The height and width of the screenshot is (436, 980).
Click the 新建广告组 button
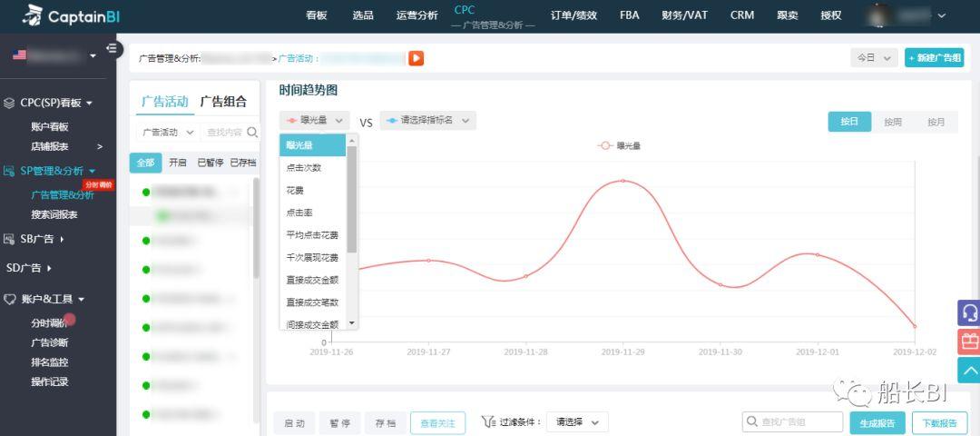pos(935,57)
